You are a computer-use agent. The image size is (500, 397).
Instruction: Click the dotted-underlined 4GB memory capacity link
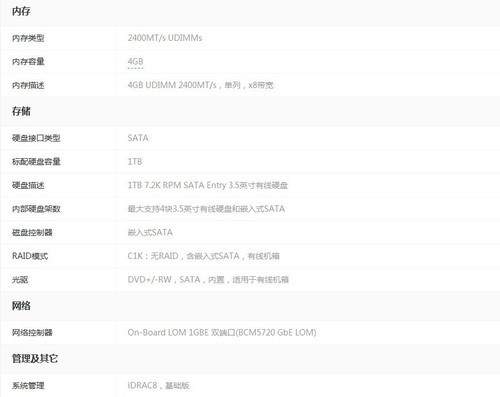coord(135,62)
